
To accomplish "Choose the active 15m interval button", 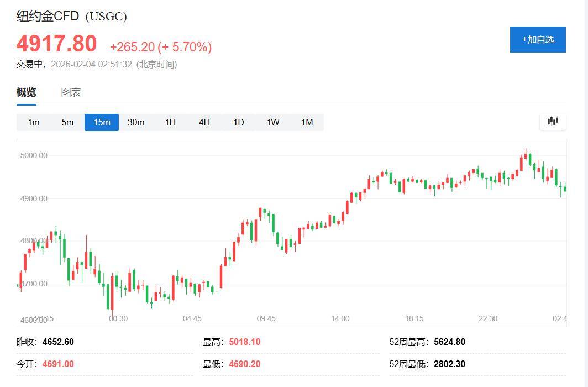I will (x=102, y=122).
